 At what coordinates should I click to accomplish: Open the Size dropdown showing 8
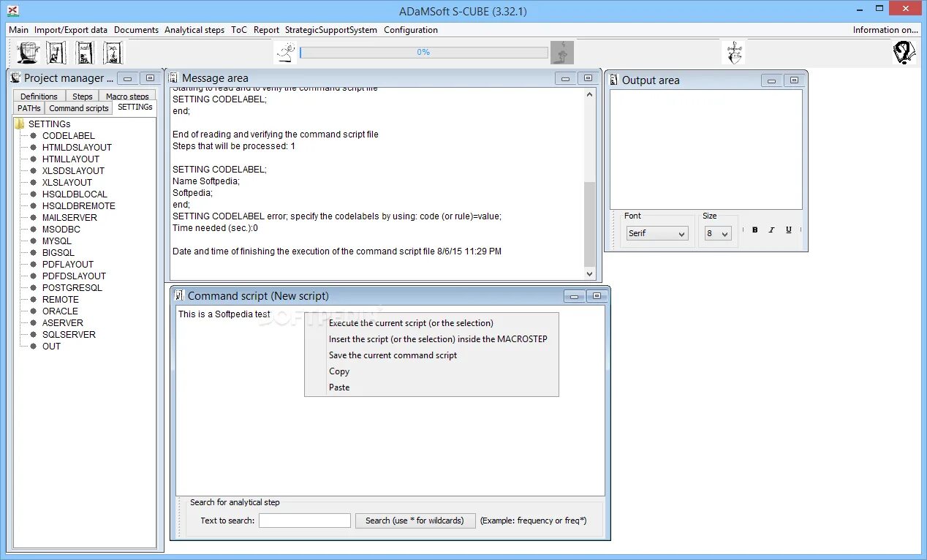pyautogui.click(x=718, y=233)
